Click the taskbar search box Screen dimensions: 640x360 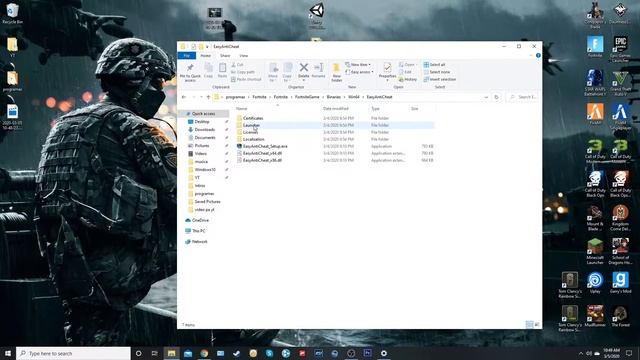point(73,353)
